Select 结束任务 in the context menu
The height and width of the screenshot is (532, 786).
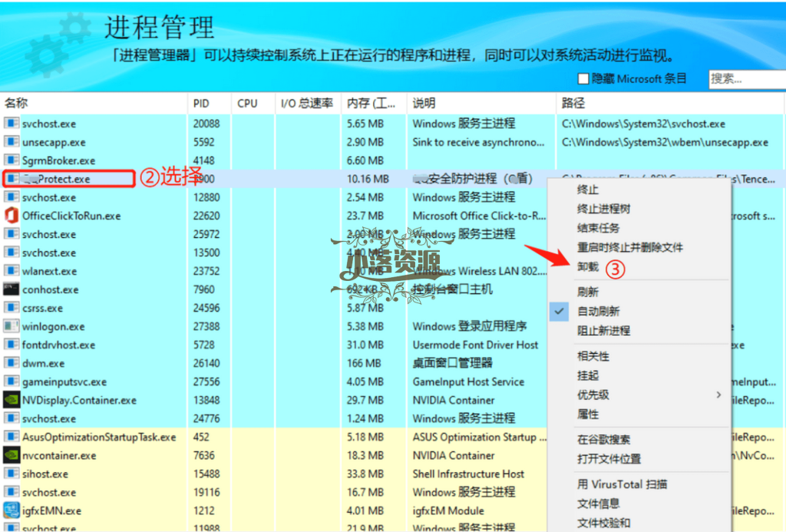tap(598, 228)
